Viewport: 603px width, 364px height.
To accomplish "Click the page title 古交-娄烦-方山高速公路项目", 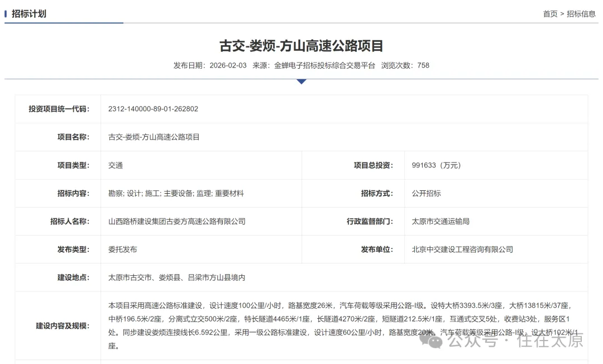I will coord(301,46).
